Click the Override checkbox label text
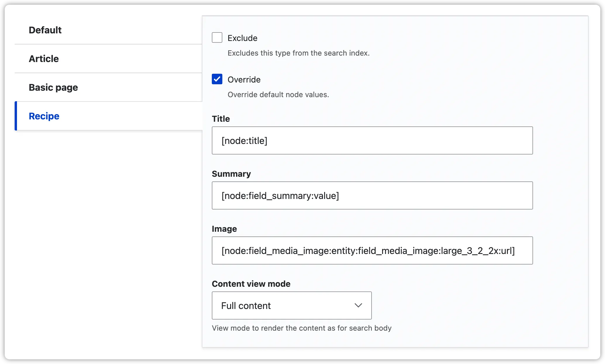 tap(244, 79)
